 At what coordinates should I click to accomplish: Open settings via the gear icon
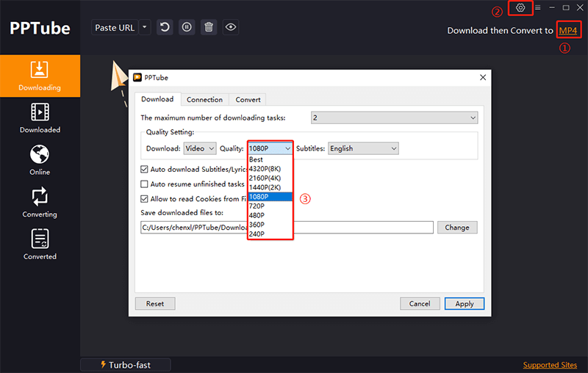click(520, 7)
